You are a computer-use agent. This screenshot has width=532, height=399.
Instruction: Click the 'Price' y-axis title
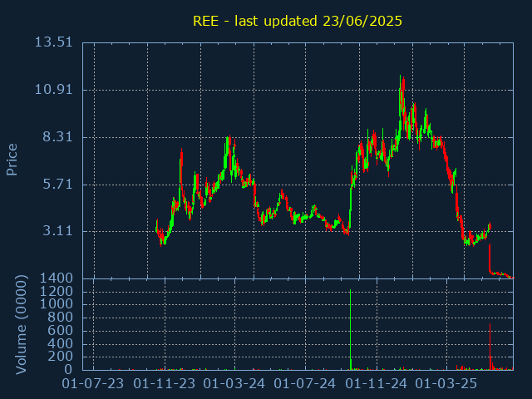12,160
